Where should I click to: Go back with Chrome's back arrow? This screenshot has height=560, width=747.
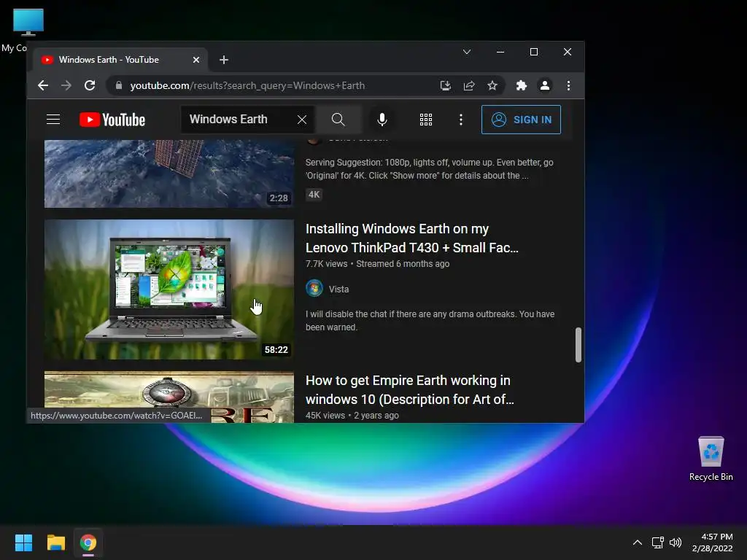pyautogui.click(x=43, y=85)
